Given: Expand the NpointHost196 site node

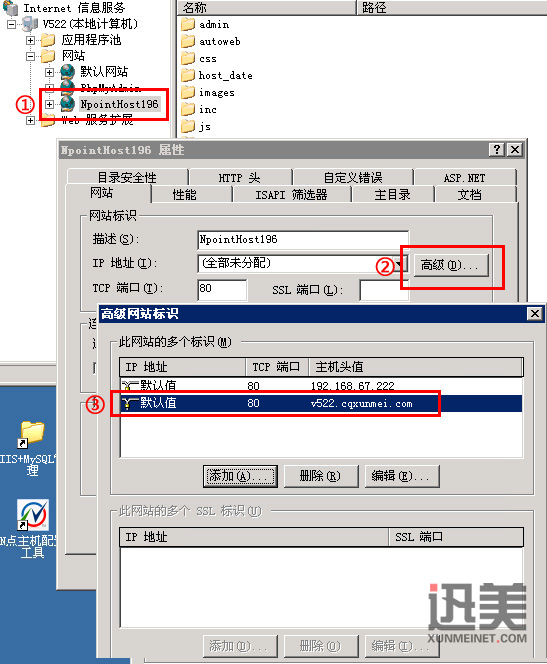Looking at the screenshot, I should 50,104.
